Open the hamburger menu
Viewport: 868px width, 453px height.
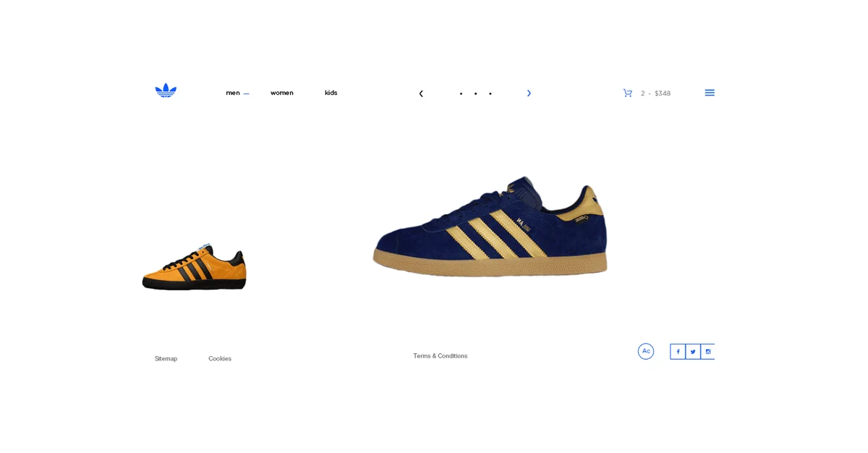(x=710, y=93)
